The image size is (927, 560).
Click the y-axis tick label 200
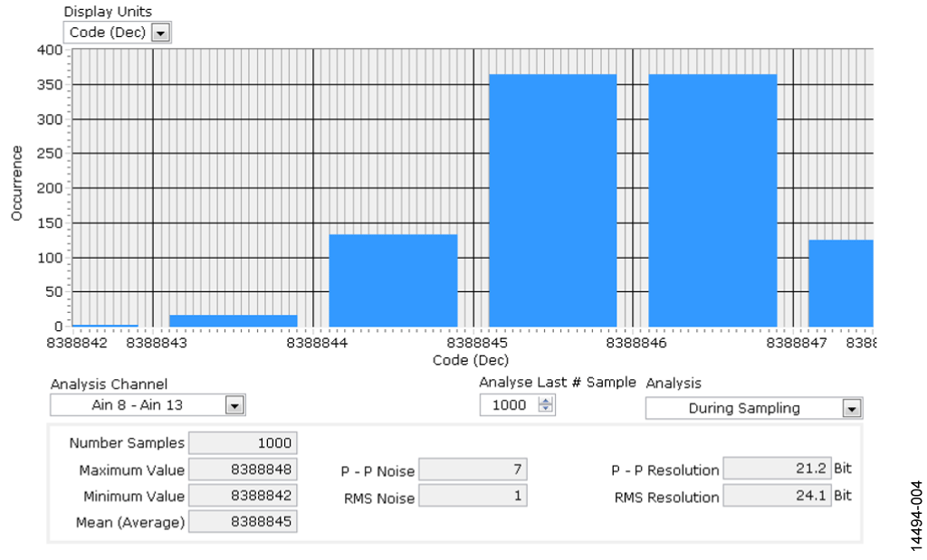(50, 188)
